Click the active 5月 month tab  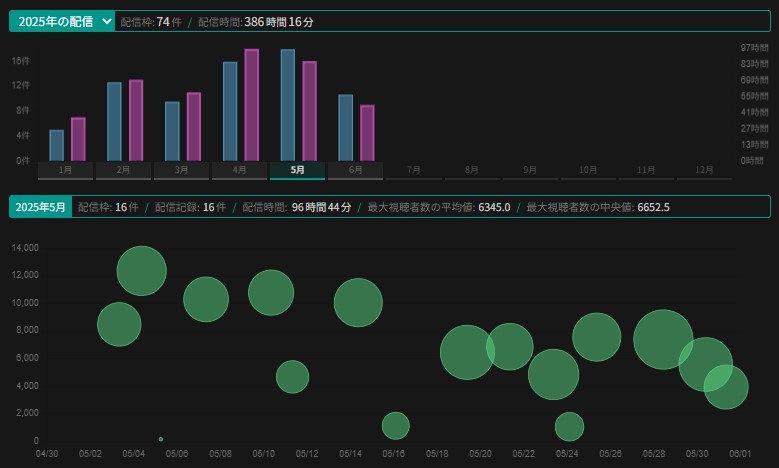pyautogui.click(x=297, y=170)
